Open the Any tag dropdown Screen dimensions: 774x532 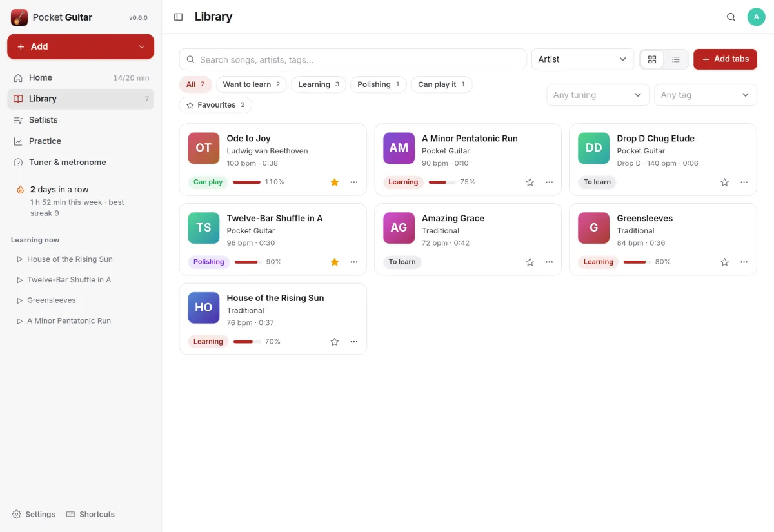coord(706,95)
